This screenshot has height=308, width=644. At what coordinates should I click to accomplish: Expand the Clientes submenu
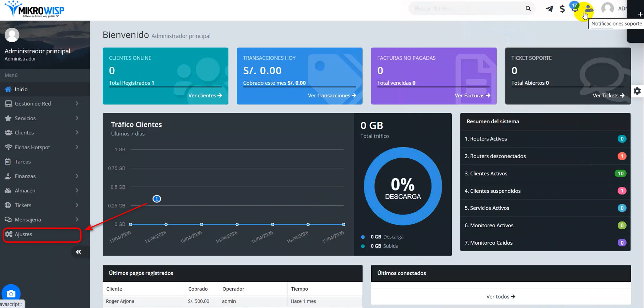click(41, 133)
